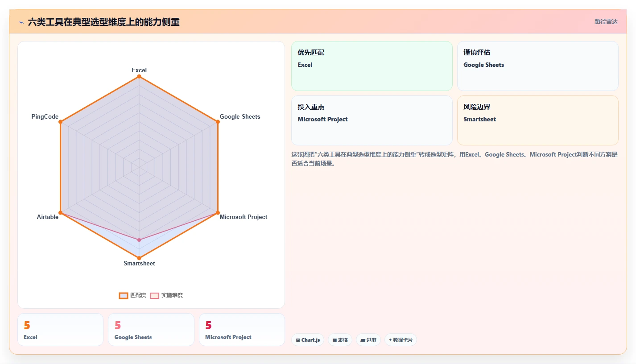The image size is (636, 364).
Task: Click the Google Sheets axis label on radar
Action: (240, 116)
